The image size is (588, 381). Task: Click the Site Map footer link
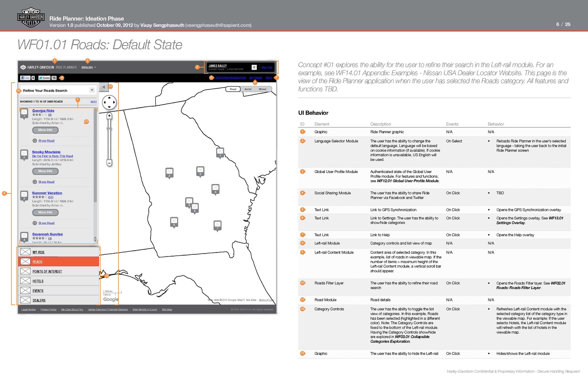167,309
